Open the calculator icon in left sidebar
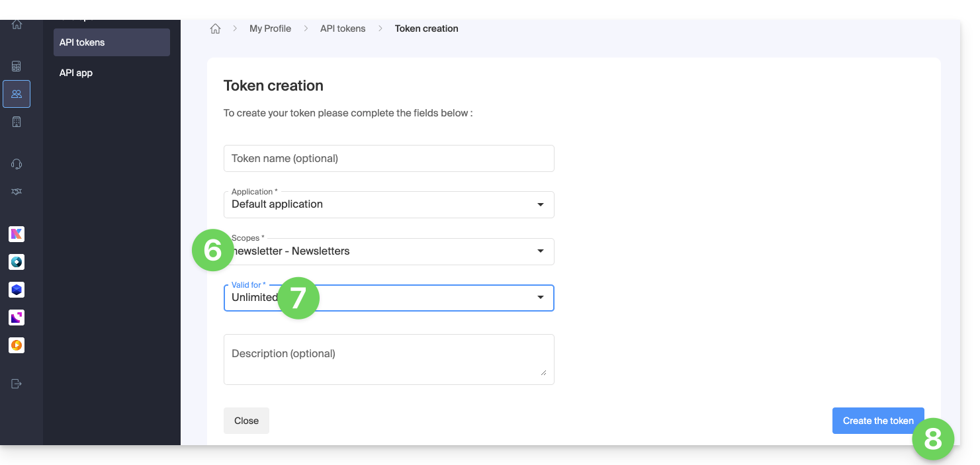980x465 pixels. 17,66
